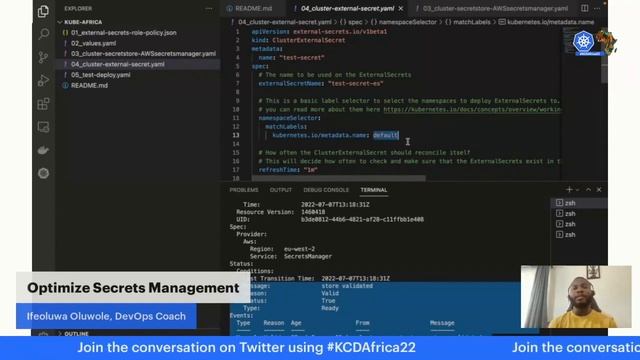Click refreshTime value on line 17

click(310, 170)
